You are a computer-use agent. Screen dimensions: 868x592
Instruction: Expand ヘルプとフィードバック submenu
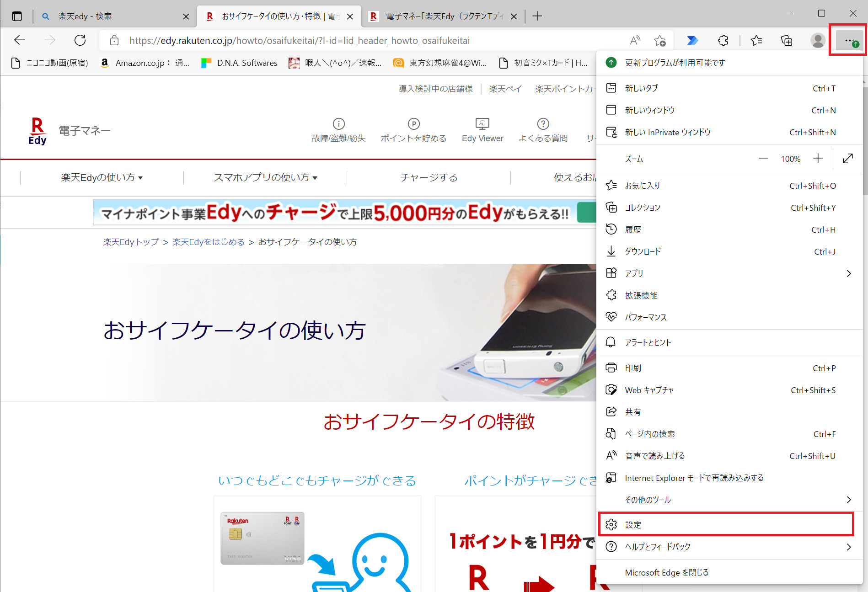(x=730, y=547)
